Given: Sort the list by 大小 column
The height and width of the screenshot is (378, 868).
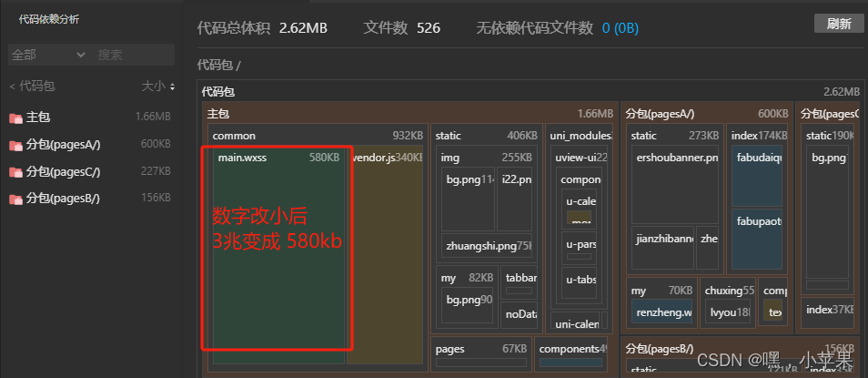Looking at the screenshot, I should [x=157, y=86].
